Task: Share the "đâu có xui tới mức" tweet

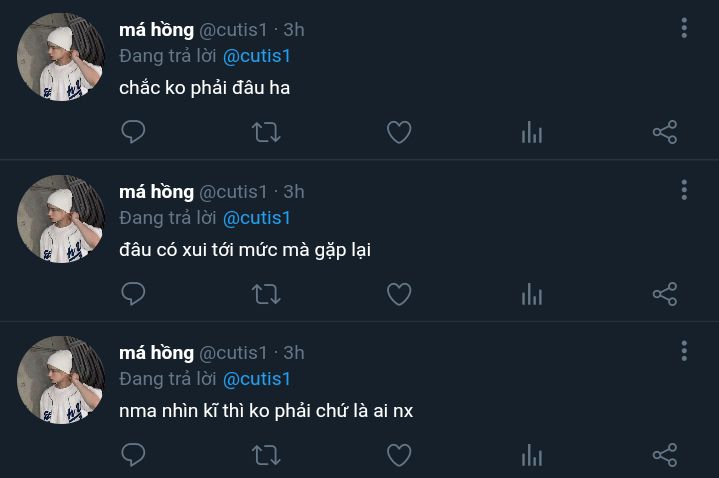Action: click(x=665, y=293)
